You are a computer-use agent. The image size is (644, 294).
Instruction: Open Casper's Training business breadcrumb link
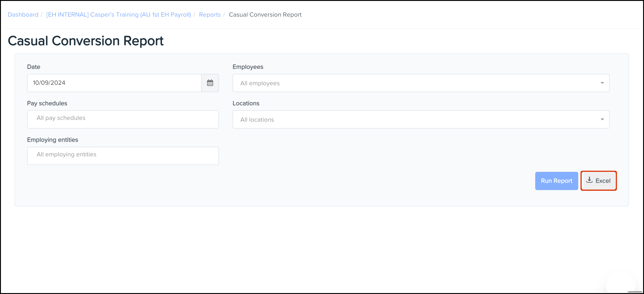click(x=119, y=15)
